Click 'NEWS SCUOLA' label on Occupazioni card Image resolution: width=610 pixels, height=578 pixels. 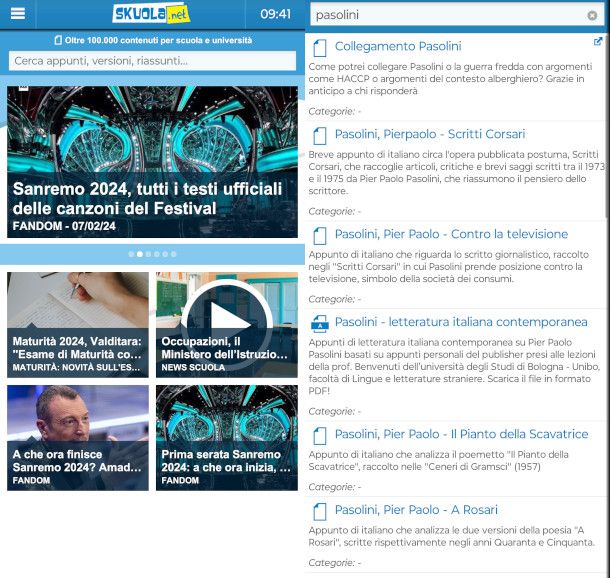click(x=193, y=367)
